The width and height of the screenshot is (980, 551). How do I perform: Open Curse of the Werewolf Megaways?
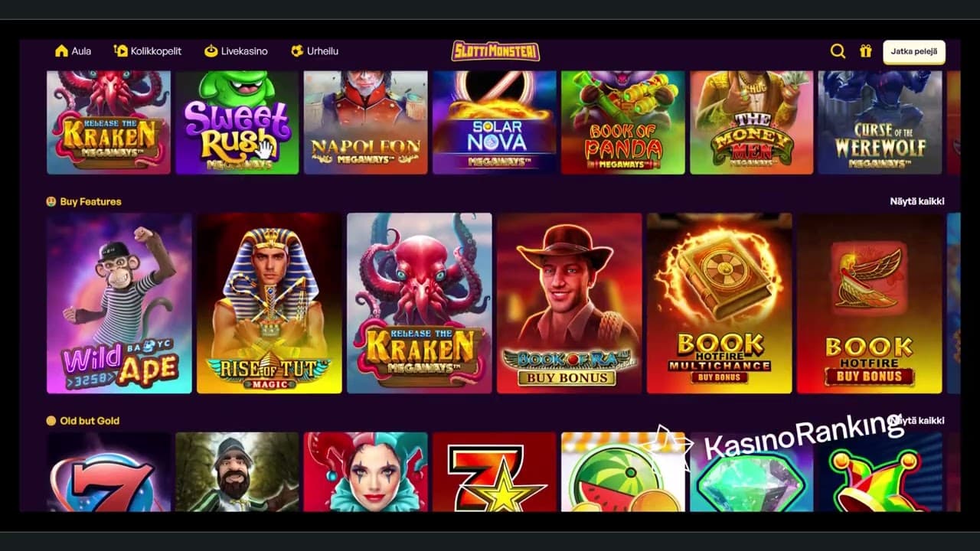(x=880, y=122)
